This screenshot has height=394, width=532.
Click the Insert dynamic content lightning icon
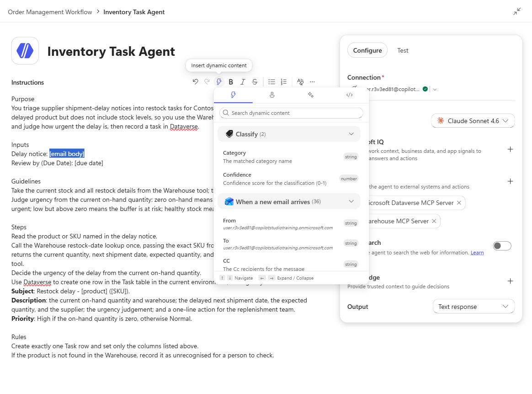point(219,81)
